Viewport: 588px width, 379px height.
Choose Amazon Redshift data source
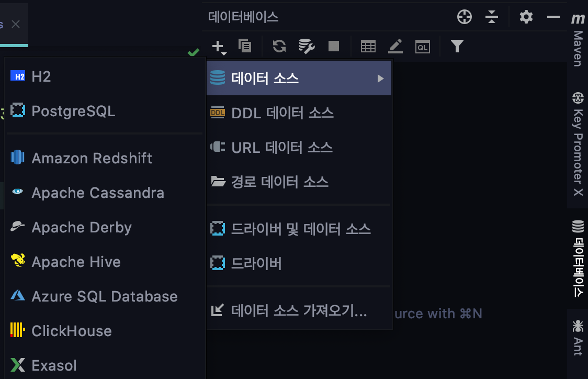[105, 158]
